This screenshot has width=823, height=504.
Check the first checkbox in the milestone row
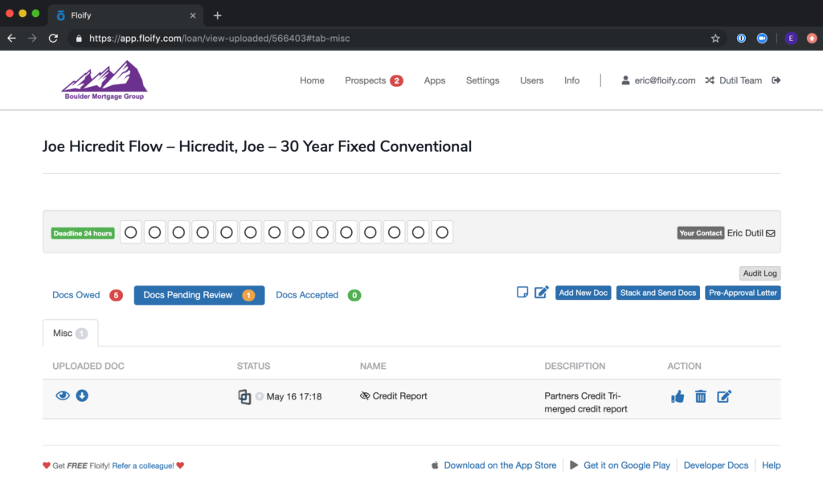[x=130, y=232]
